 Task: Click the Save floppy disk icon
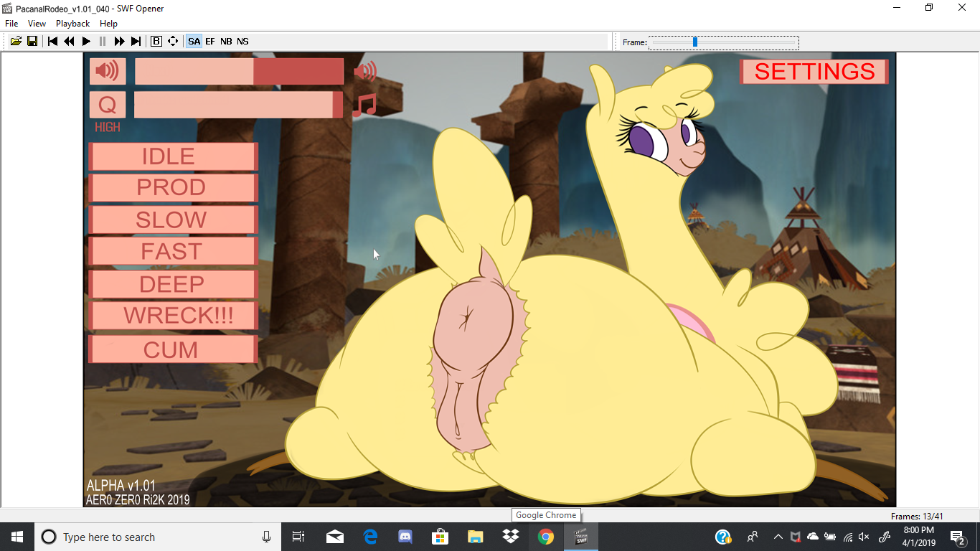[x=32, y=42]
